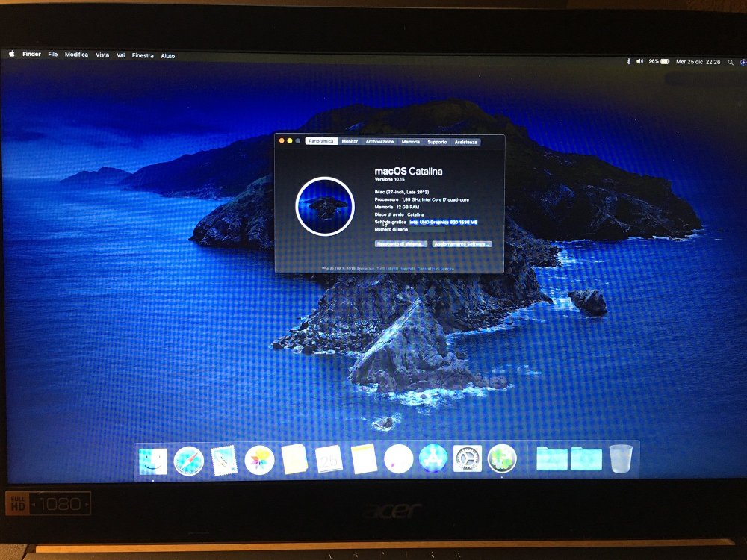Click the Aggiornamento Software button
Viewport: 747px width, 560px height.
(x=462, y=244)
